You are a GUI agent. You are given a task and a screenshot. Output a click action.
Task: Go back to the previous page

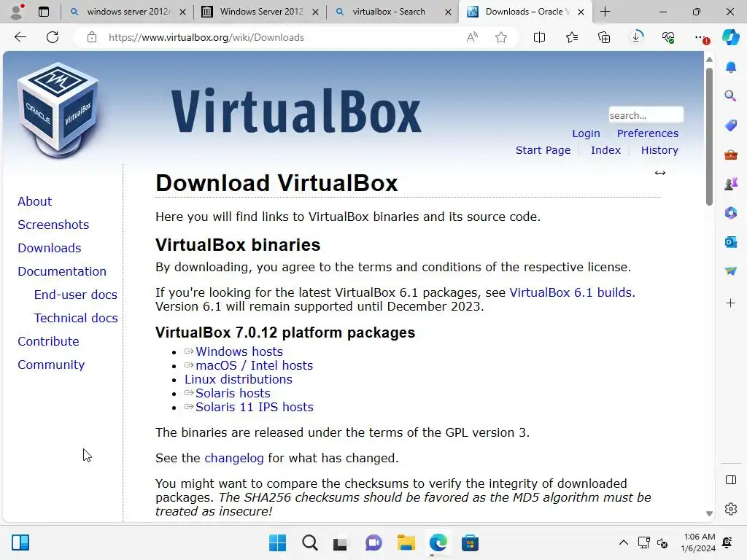point(20,37)
